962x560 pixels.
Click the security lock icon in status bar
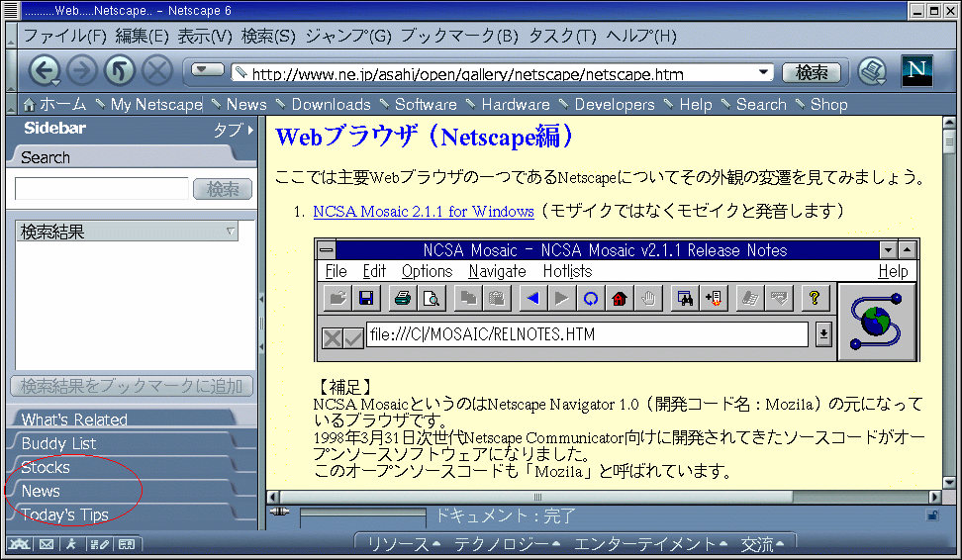[x=932, y=515]
